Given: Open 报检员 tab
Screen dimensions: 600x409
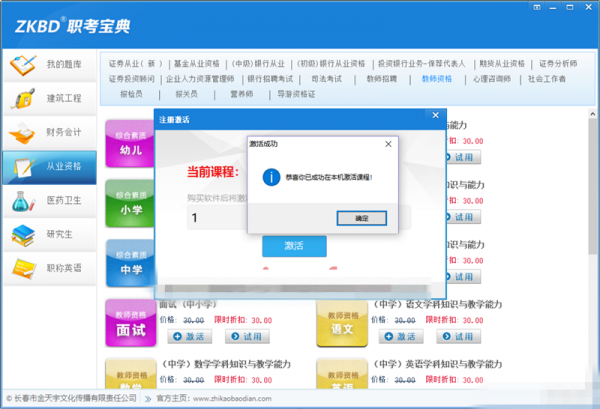Looking at the screenshot, I should click(131, 94).
